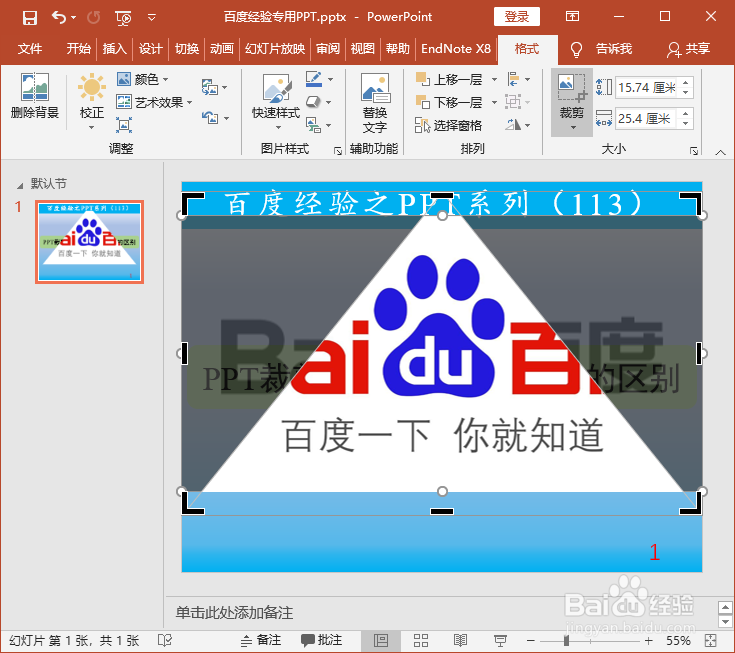
Task: Click zoom out minus button
Action: click(531, 641)
